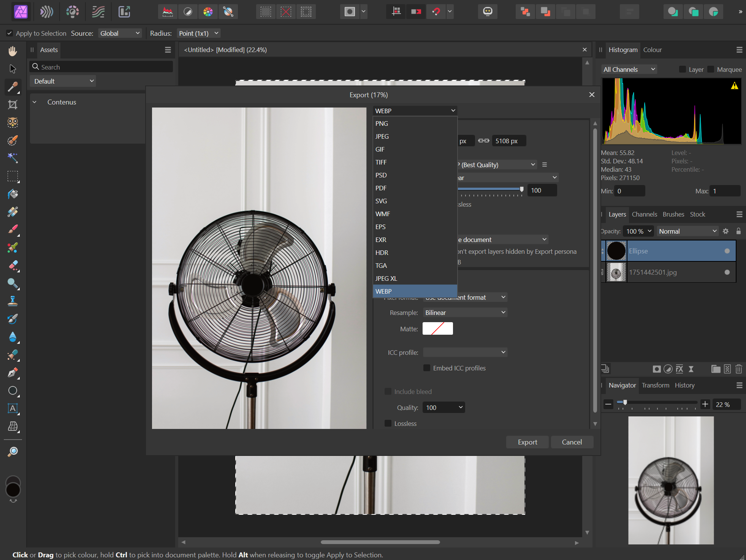Viewport: 746px width, 560px height.
Task: Enable Embed ICC profiles checkbox
Action: [427, 368]
